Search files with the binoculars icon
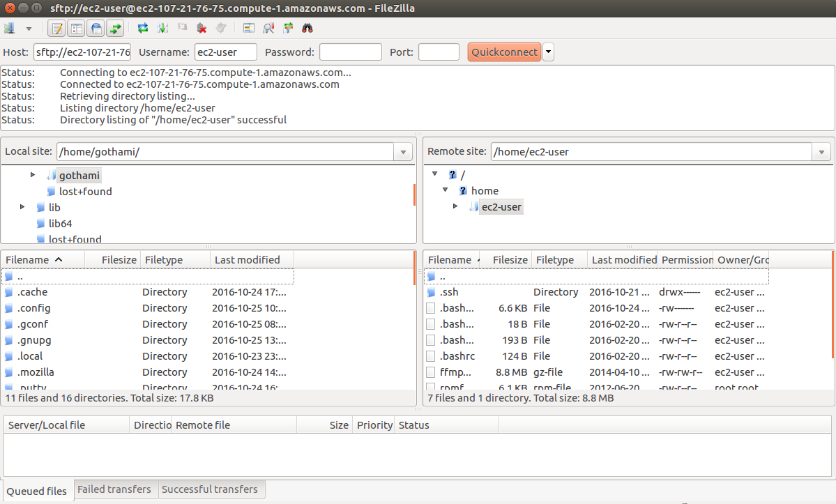The image size is (836, 504). (x=307, y=29)
